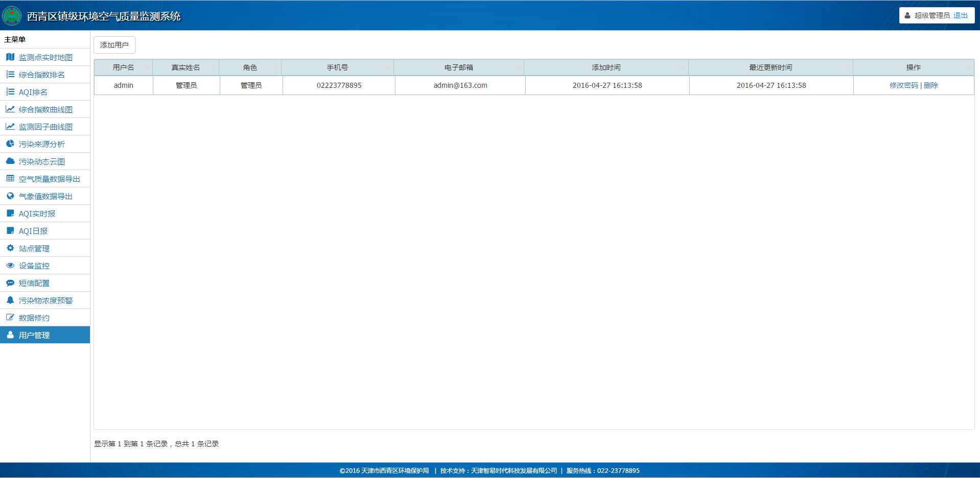This screenshot has width=980, height=478.
Task: Click the speech bubble icon for 短信配置
Action: coord(10,283)
